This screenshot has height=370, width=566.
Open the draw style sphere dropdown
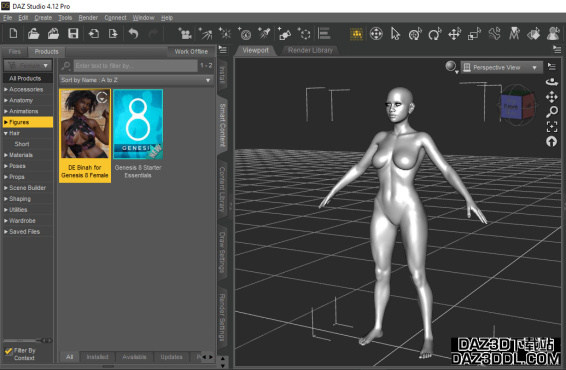(451, 67)
